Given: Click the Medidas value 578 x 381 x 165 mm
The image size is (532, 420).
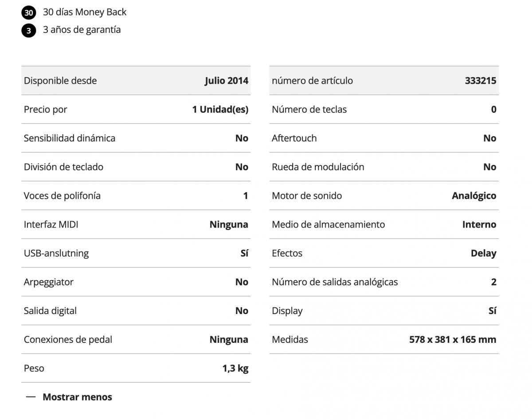Looking at the screenshot, I should point(452,340).
